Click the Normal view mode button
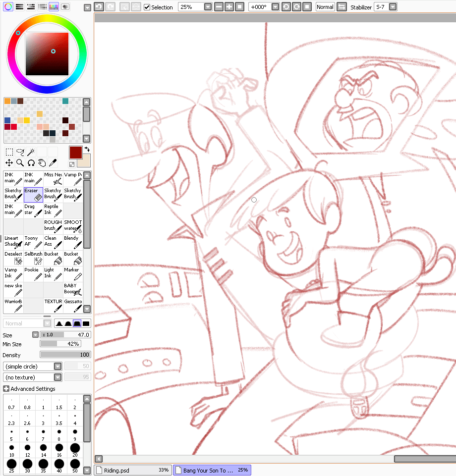 tap(325, 7)
